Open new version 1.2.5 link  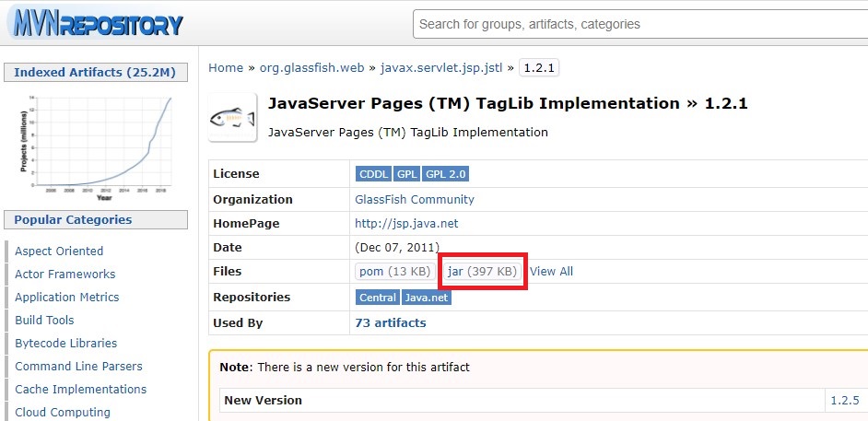pyautogui.click(x=845, y=401)
